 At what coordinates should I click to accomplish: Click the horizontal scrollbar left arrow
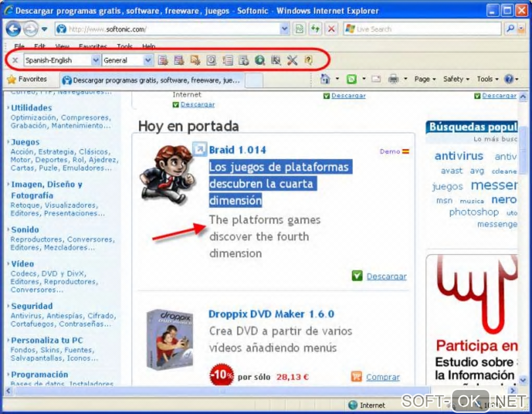tap(8, 391)
